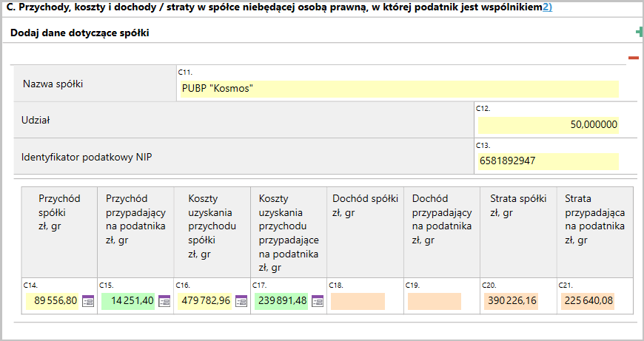Viewport: 644px width, 341px height.
Task: Select field C15 with value 14 251,40
Action: pyautogui.click(x=128, y=301)
